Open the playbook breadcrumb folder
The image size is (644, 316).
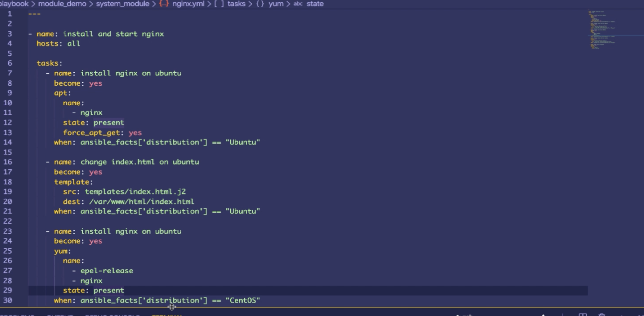pyautogui.click(x=14, y=4)
